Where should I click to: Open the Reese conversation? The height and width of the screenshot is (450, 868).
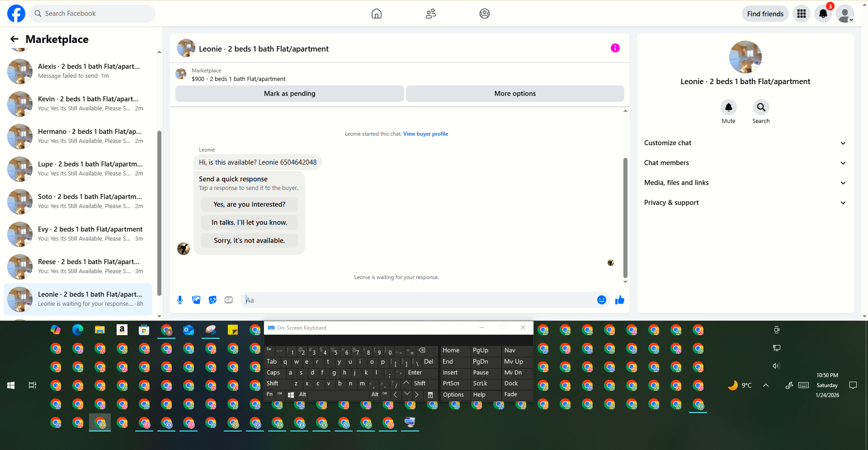(78, 267)
